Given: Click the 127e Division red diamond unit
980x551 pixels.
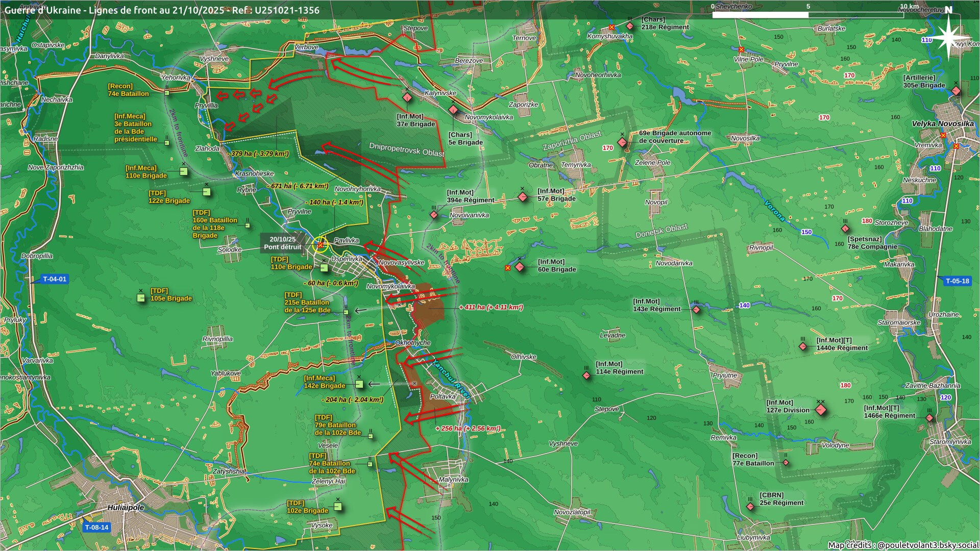Looking at the screenshot, I should coord(821,410).
